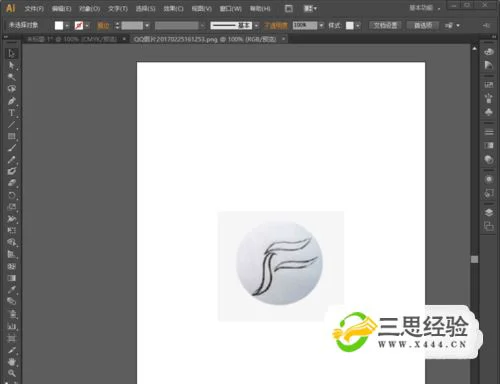The width and height of the screenshot is (500, 384).
Task: Open the Transparency panel icon
Action: (489, 159)
